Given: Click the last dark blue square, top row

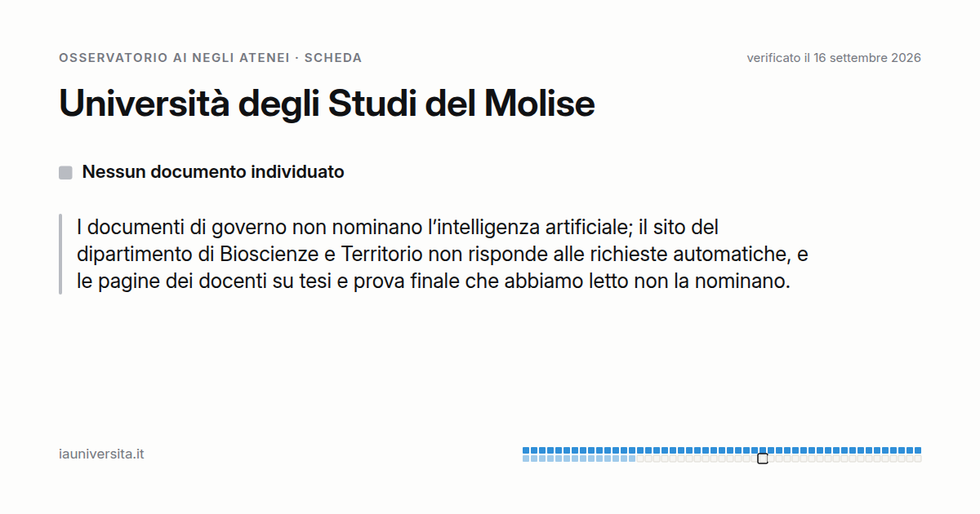Looking at the screenshot, I should (x=918, y=450).
